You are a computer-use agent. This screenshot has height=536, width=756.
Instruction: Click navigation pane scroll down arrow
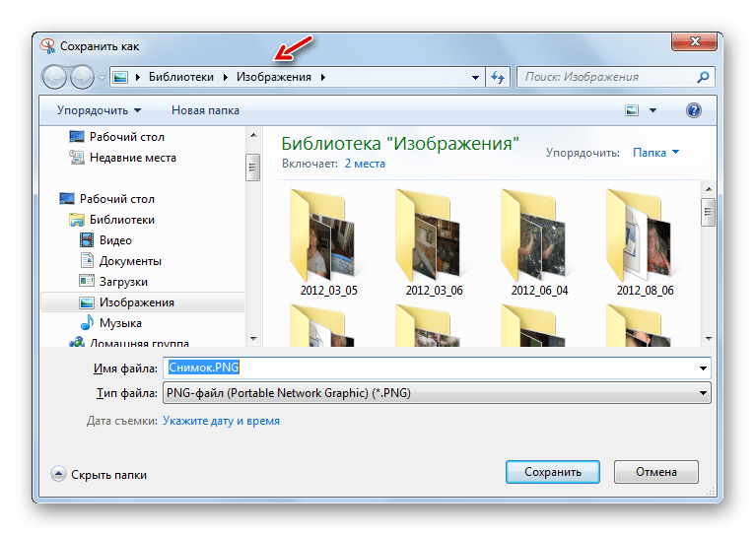[x=253, y=339]
